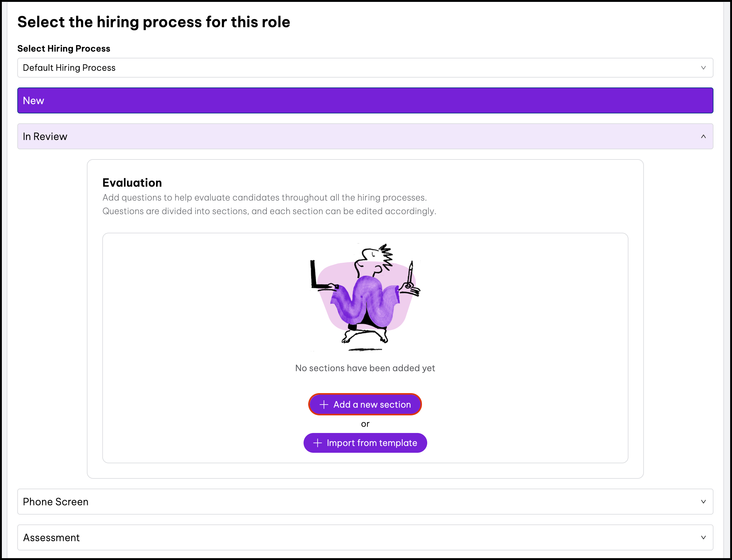
Task: Expand the Phone Screen stage
Action: (365, 502)
